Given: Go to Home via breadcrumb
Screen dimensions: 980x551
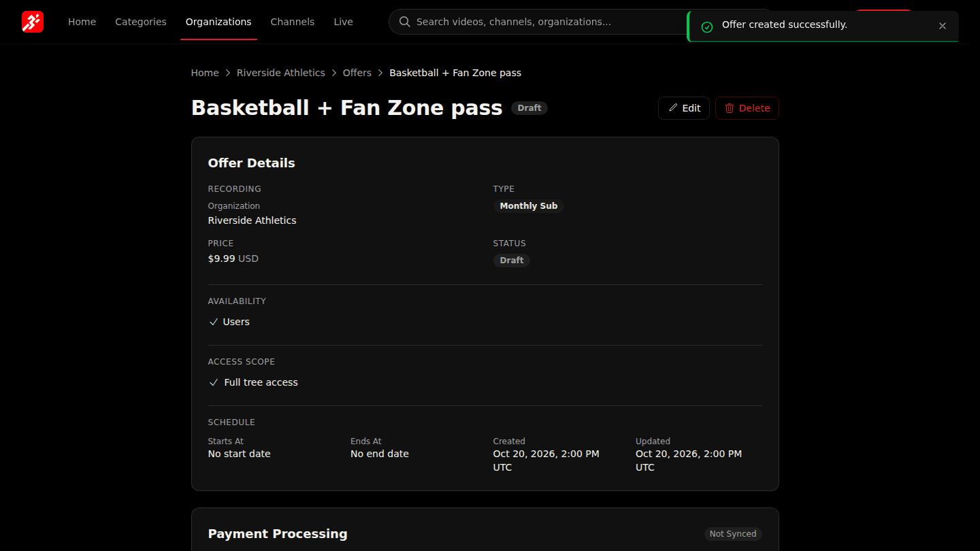Looking at the screenshot, I should [205, 73].
